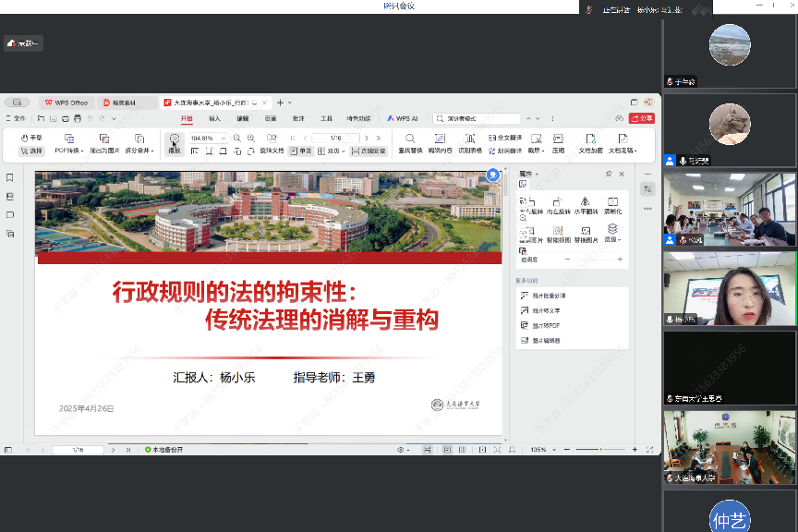Click the 向左旋转 rotate left icon
The image size is (798, 532).
click(x=556, y=205)
